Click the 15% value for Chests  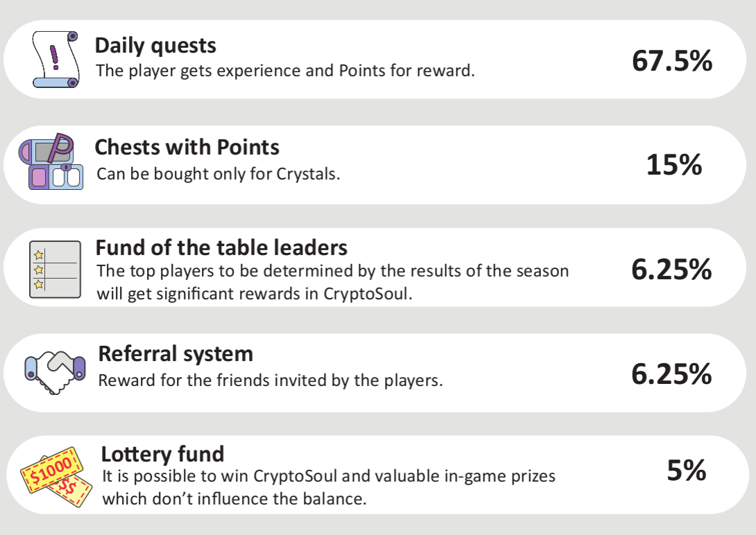pos(674,165)
